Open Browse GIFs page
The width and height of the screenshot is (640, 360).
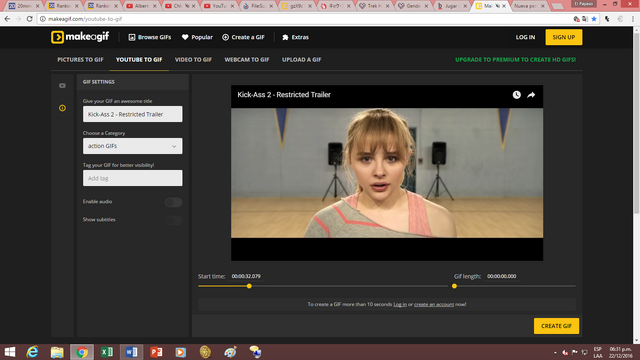[150, 37]
